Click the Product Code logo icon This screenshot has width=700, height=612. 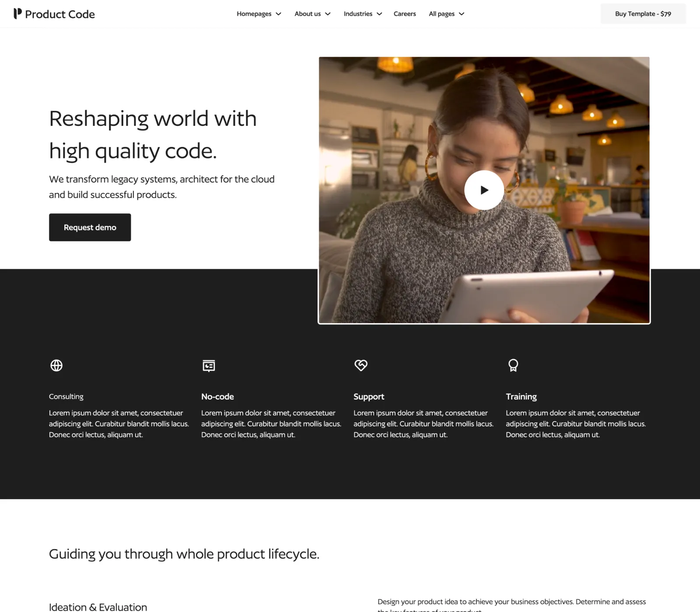17,14
